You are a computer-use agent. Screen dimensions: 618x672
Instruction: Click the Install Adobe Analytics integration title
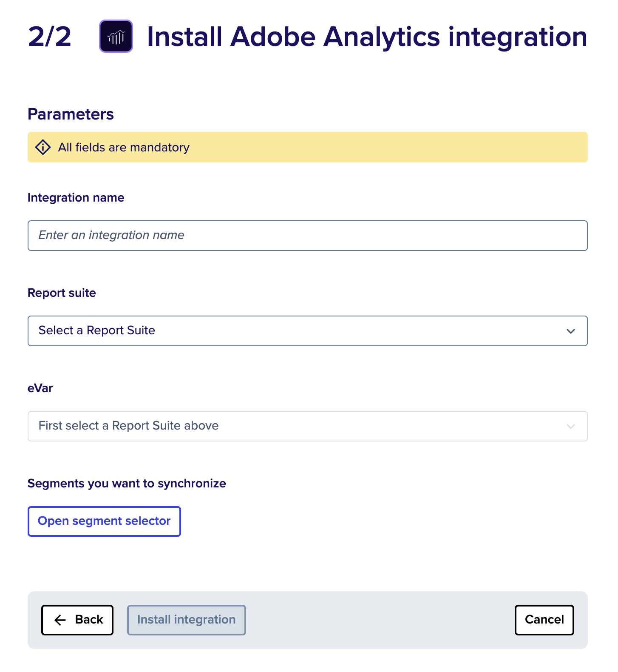point(367,37)
